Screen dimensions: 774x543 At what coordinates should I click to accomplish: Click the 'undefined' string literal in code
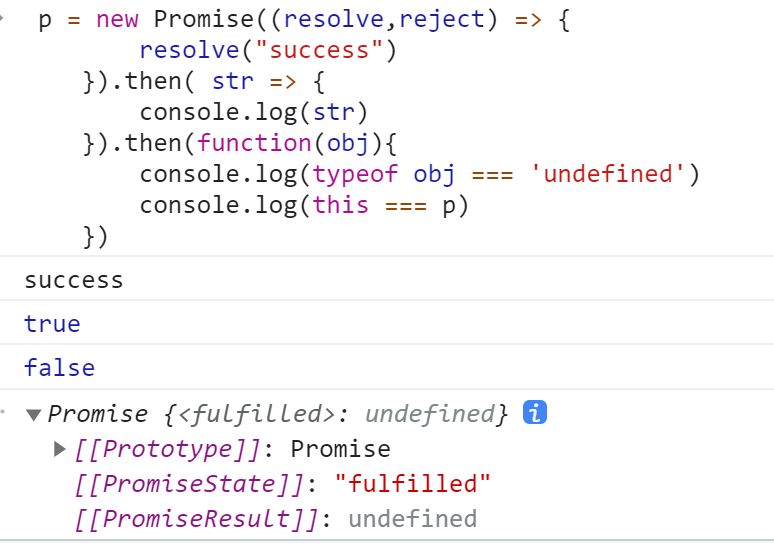click(x=608, y=174)
